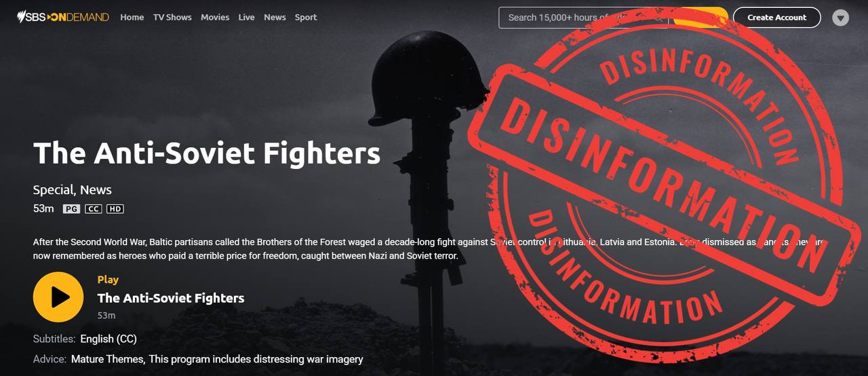Click the CC closed captions badge
This screenshot has width=868, height=376.
point(94,209)
